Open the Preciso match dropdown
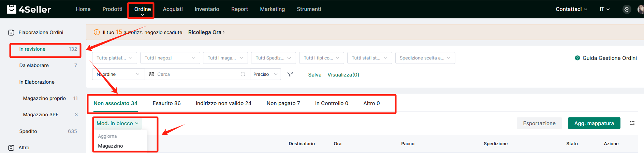The width and height of the screenshot is (644, 153). (266, 74)
